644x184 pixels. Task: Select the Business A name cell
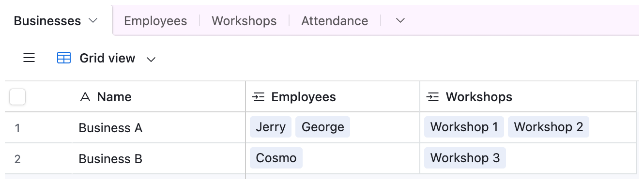111,128
